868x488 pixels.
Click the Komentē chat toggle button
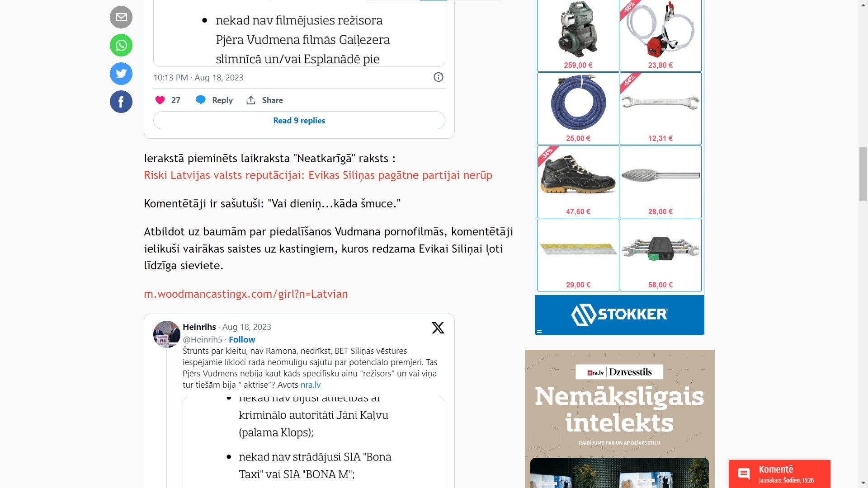tap(779, 474)
